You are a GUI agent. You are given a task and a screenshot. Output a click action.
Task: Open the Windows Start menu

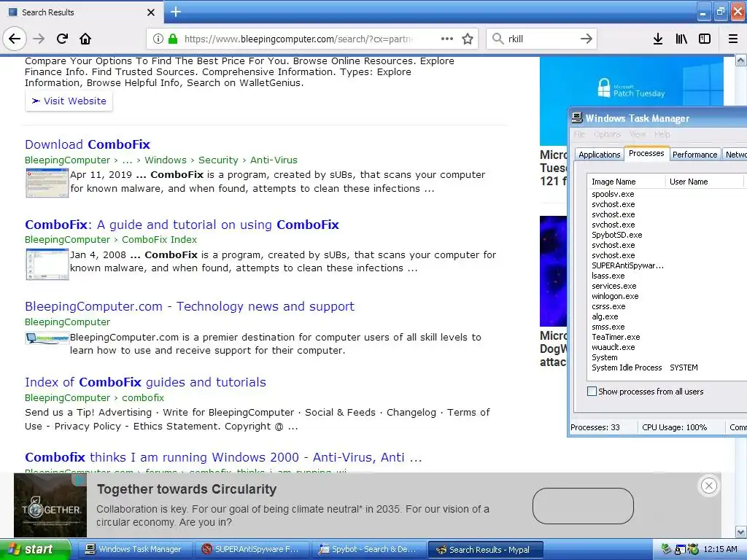(35, 550)
